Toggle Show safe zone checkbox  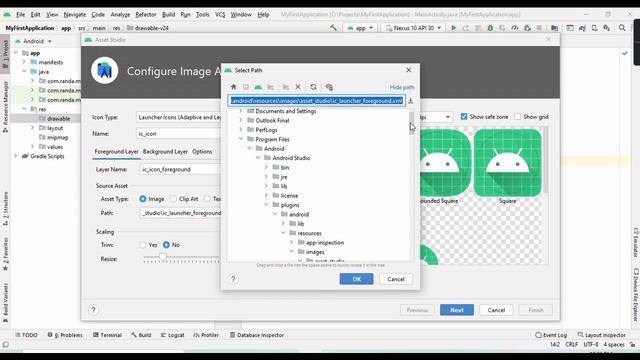464,117
